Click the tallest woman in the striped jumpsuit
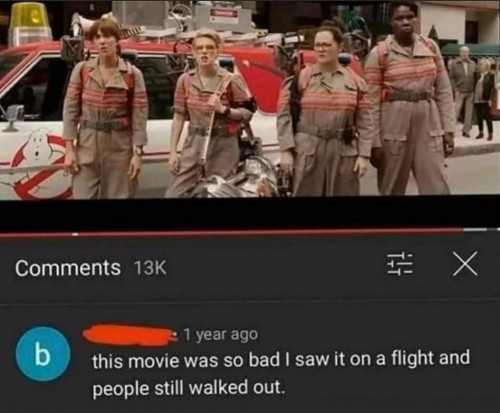The width and height of the screenshot is (500, 413). (409, 98)
